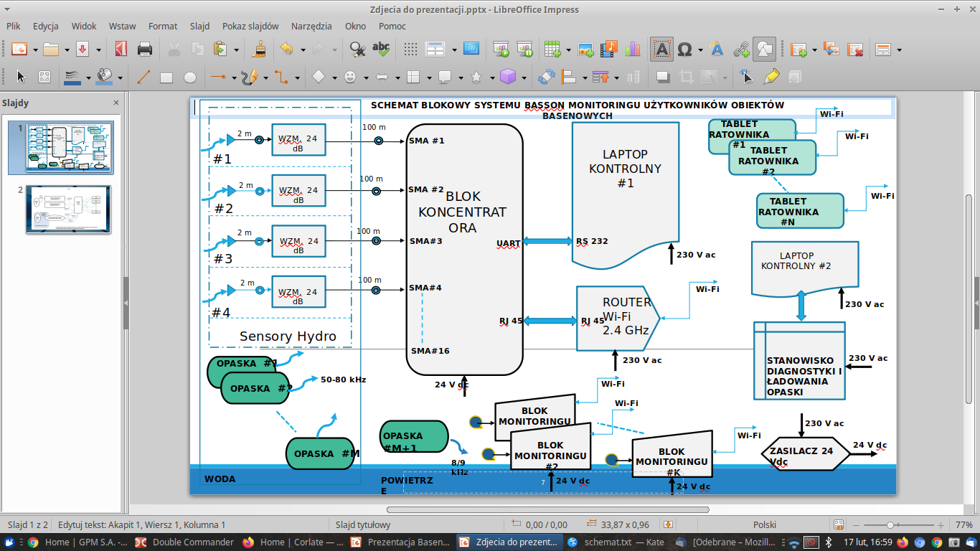Switch to Double Commander in taskbar

[x=185, y=542]
